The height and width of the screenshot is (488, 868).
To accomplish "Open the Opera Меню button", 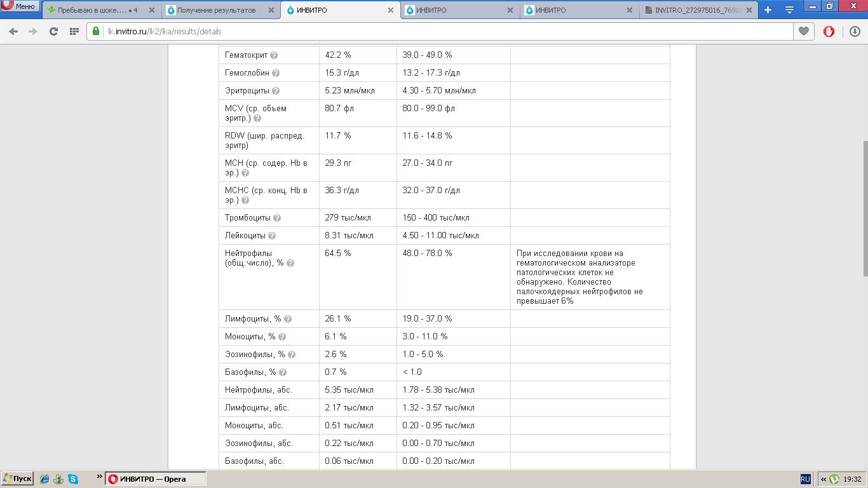I will (x=19, y=6).
